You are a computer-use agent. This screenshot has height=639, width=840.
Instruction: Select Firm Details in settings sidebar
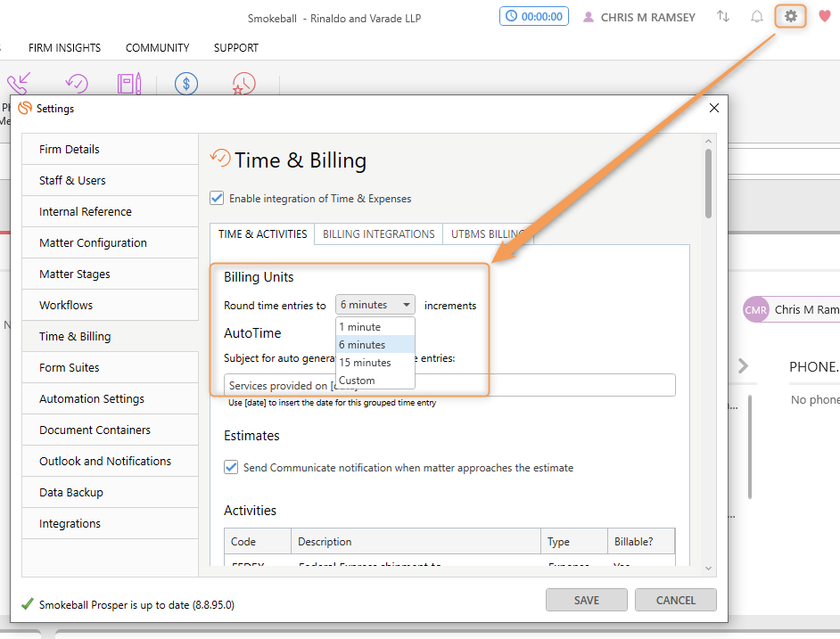[x=110, y=150]
